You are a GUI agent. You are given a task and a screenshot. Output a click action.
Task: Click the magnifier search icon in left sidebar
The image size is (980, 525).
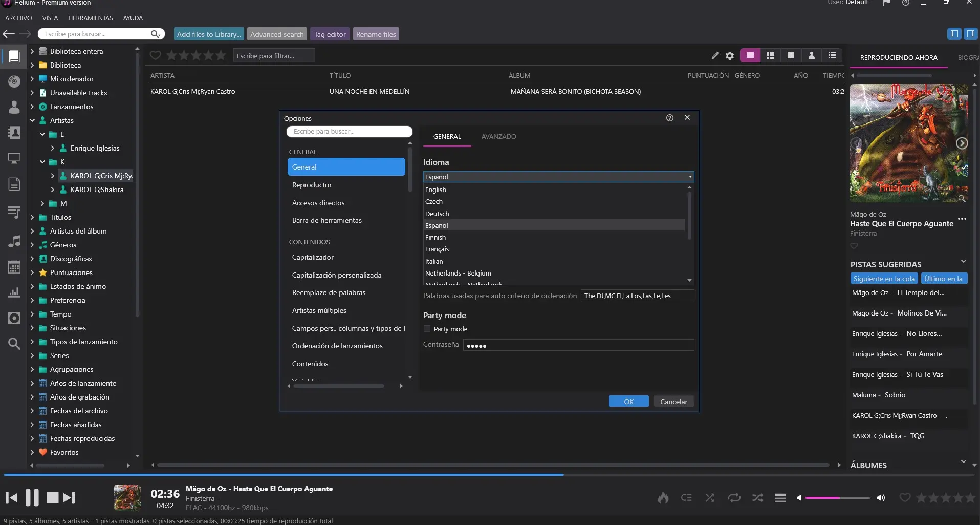(x=14, y=343)
